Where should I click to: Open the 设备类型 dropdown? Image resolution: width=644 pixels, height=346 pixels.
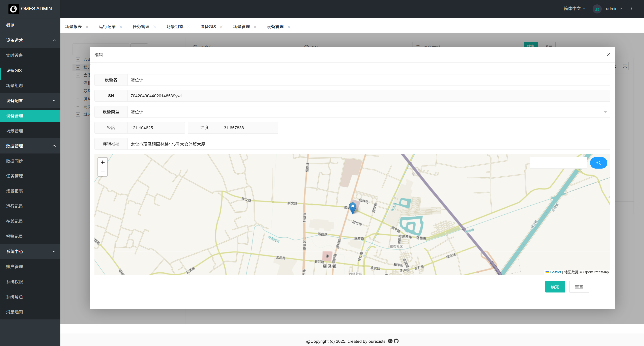(605, 112)
